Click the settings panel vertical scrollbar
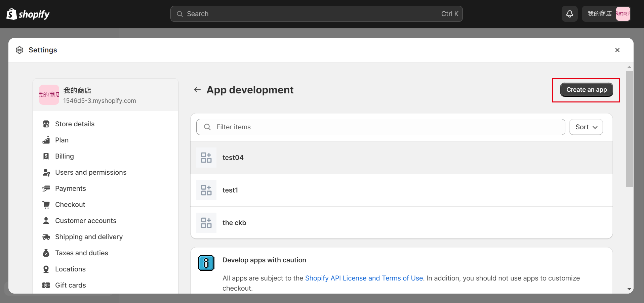This screenshot has height=303, width=644. [x=629, y=128]
